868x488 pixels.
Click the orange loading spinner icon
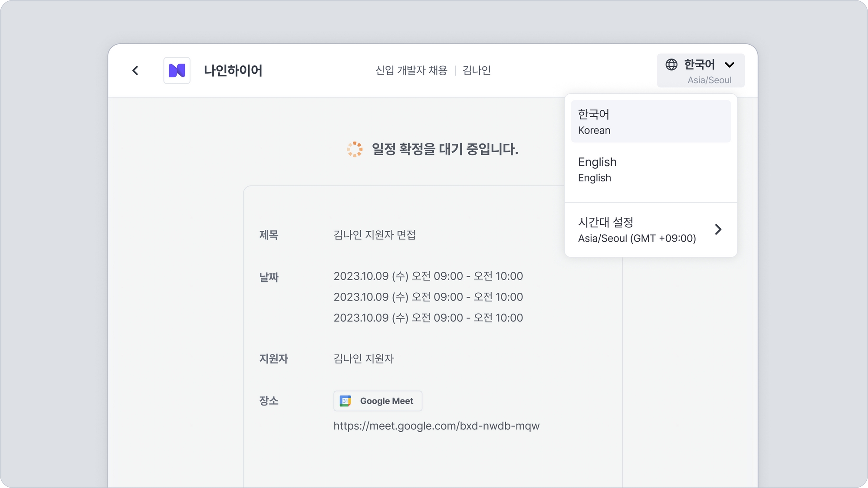(355, 149)
